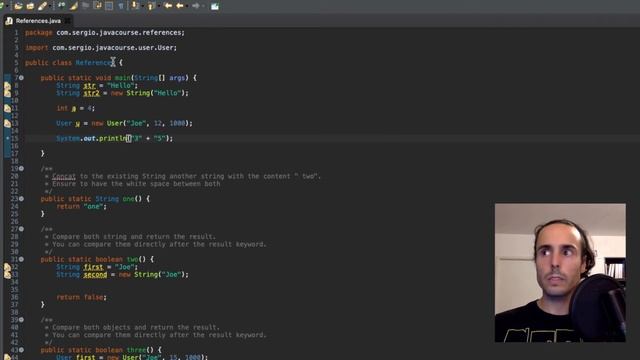Viewport: 640px width, 360px height.
Task: Click the Search flashlight toolbar icon
Action: (42, 6)
